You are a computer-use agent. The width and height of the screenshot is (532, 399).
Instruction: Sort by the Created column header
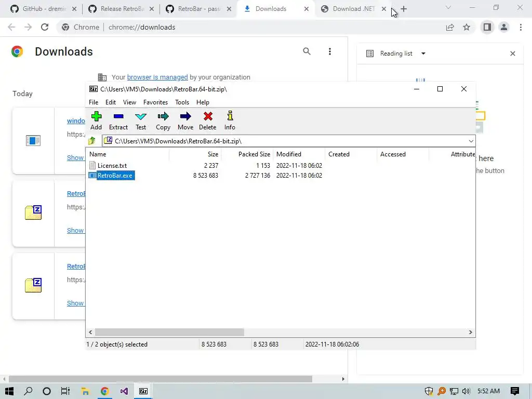pyautogui.click(x=351, y=154)
